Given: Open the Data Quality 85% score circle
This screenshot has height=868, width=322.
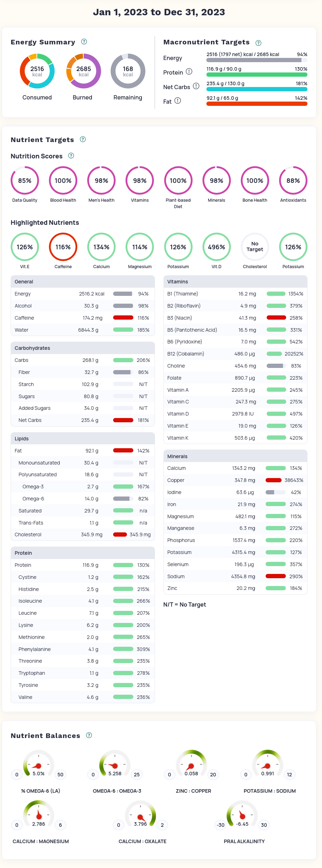Looking at the screenshot, I should tap(25, 180).
